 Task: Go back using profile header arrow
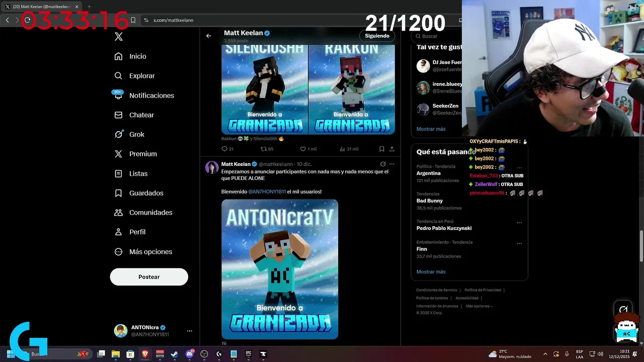[x=209, y=36]
